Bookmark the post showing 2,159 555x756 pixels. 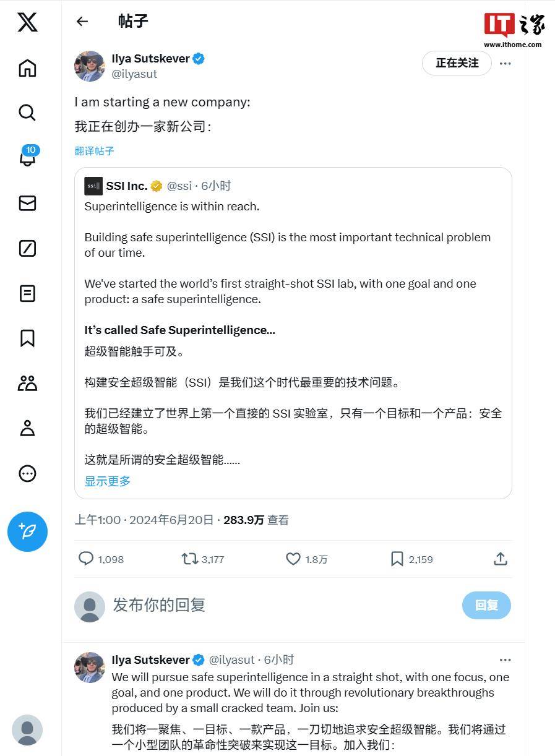(x=397, y=559)
